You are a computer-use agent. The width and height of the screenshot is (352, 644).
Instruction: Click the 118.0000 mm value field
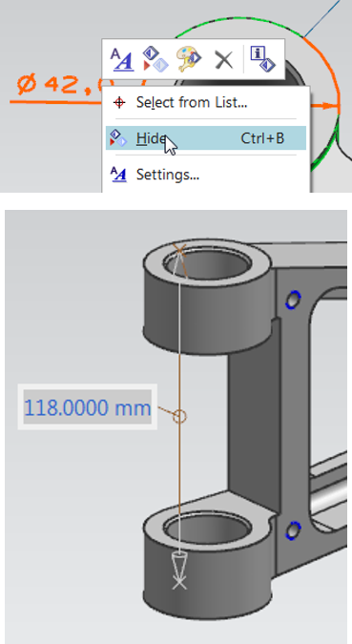tap(88, 407)
